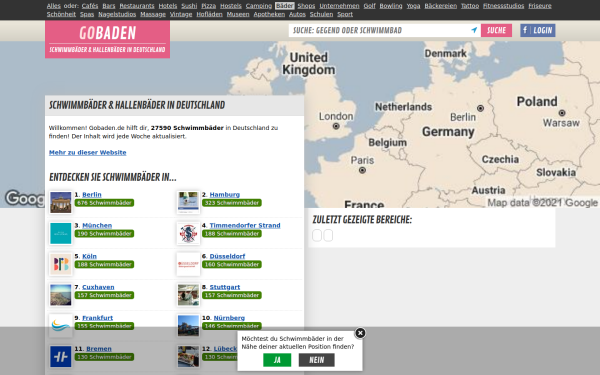Open the Stuttgart city link

pyautogui.click(x=225, y=287)
